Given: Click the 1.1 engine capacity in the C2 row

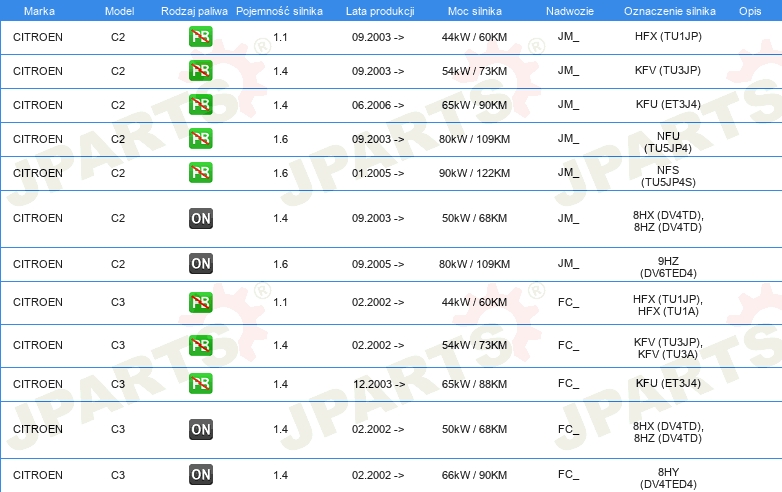Looking at the screenshot, I should (280, 37).
